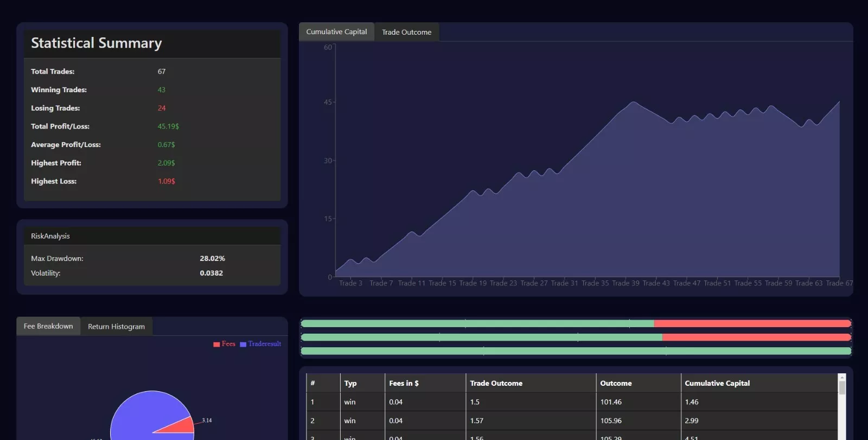Click the 3.14 pie chart label
The width and height of the screenshot is (868, 440).
coord(207,420)
